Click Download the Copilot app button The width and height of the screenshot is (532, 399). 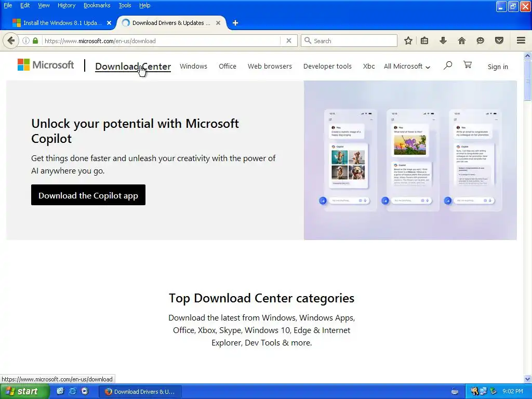coord(88,195)
